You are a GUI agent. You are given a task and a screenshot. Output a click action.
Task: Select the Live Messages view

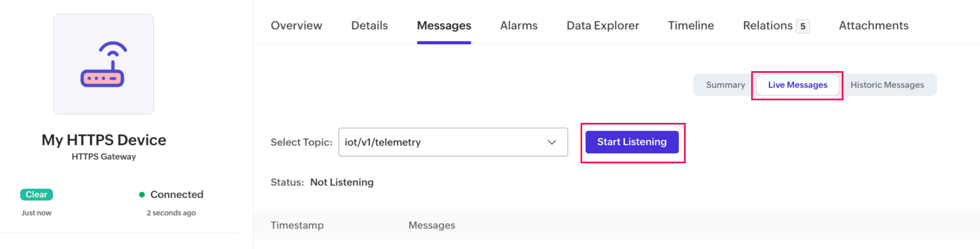click(x=797, y=85)
